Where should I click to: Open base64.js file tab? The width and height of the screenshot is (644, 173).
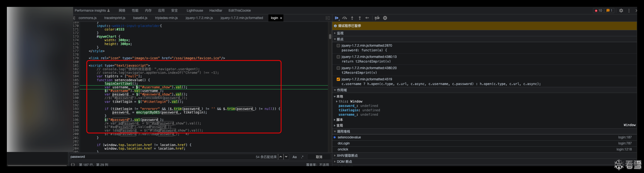tap(140, 18)
